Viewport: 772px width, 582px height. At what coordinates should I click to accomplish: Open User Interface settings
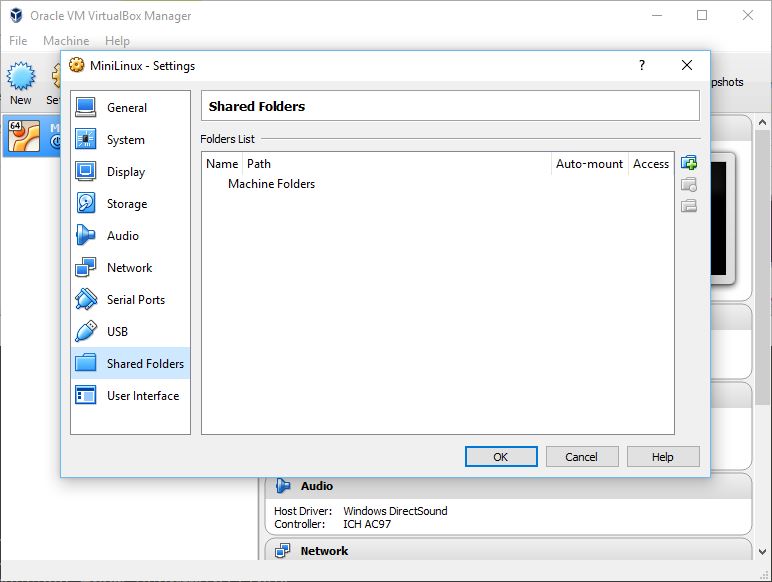(x=130, y=395)
